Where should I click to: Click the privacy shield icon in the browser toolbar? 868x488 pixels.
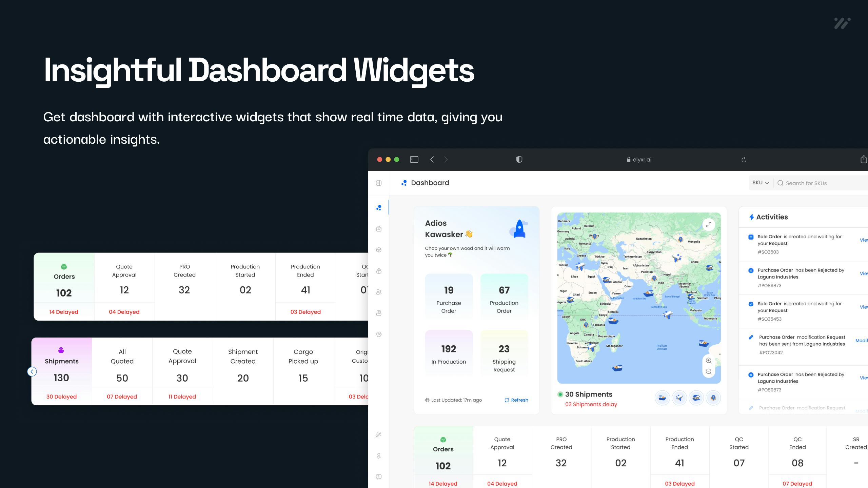[519, 160]
